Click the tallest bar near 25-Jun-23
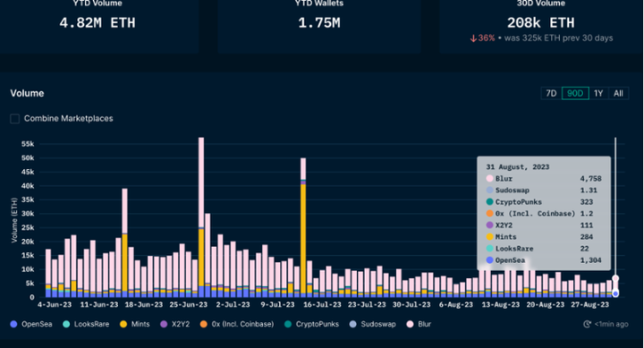The image size is (644, 348). (201, 217)
